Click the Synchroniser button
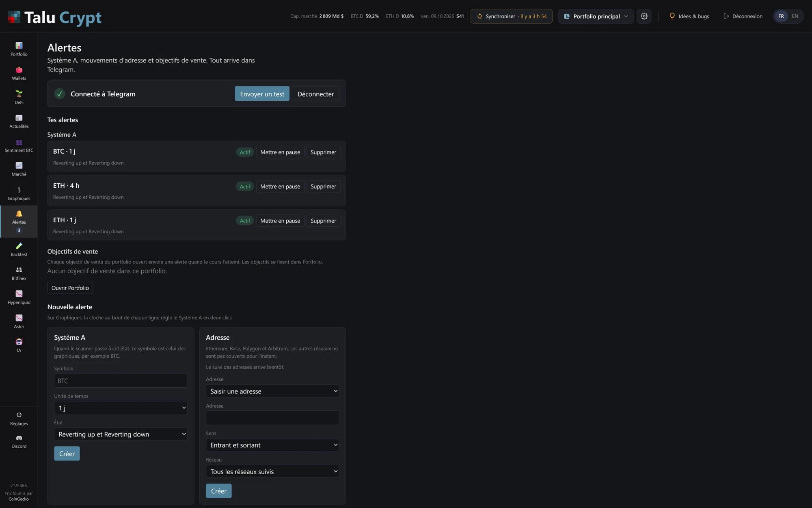Viewport: 812px width, 508px height. (511, 16)
